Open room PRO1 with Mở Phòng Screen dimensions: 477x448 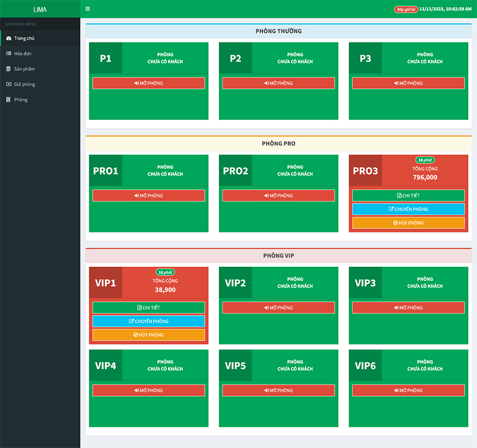[x=148, y=196]
